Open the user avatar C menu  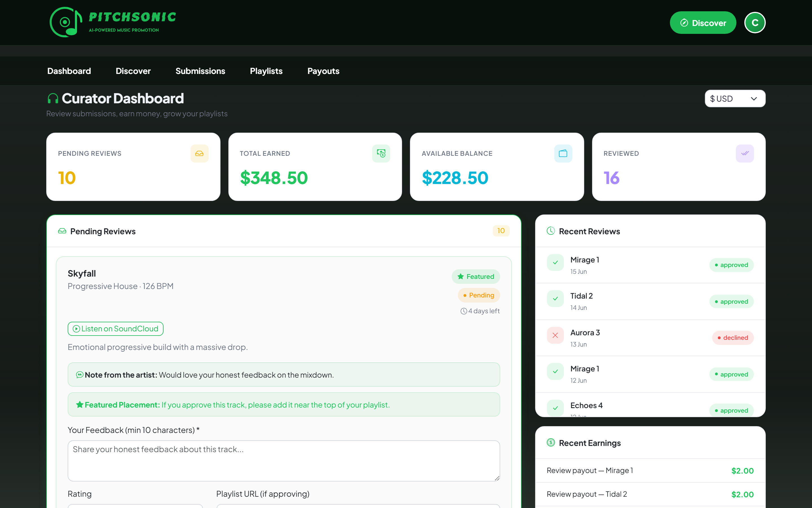754,23
